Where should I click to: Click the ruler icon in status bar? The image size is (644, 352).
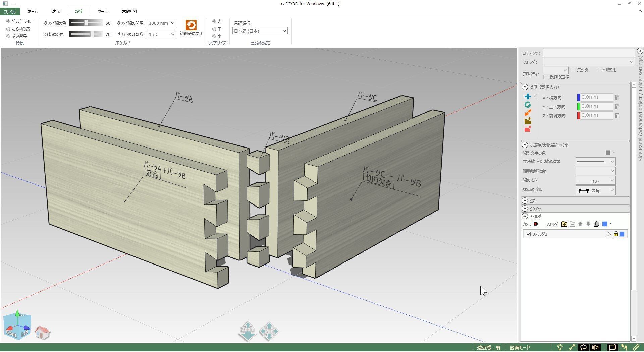636,347
